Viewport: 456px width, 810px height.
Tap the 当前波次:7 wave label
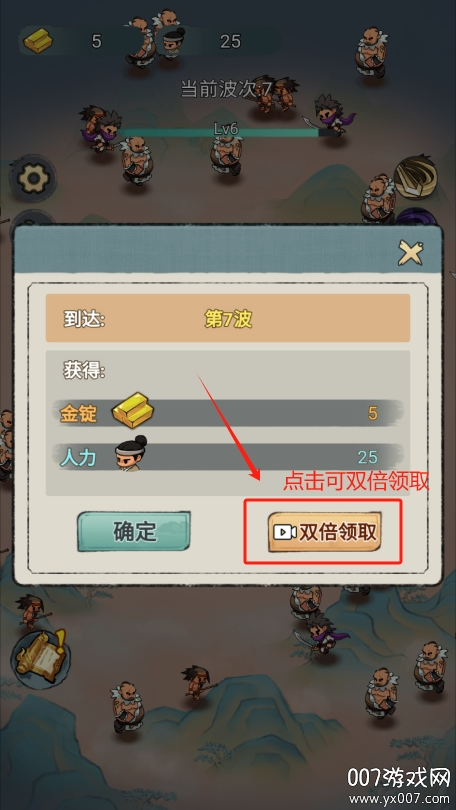[x=226, y=89]
